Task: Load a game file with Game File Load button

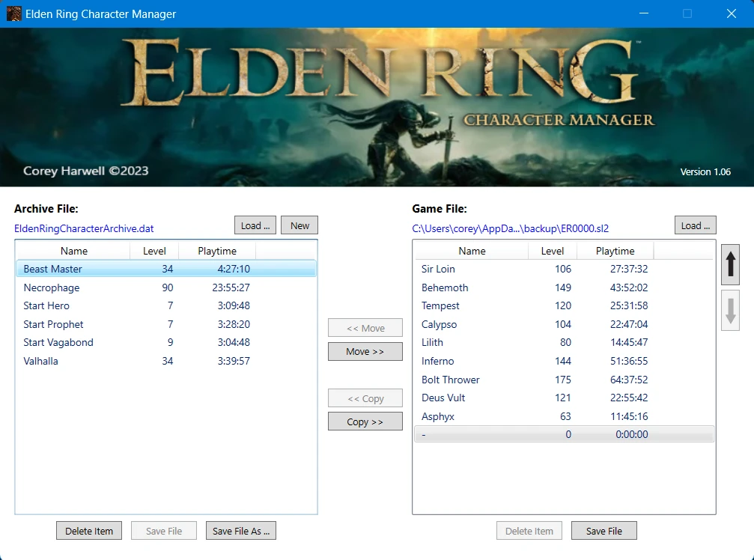Action: (x=696, y=225)
